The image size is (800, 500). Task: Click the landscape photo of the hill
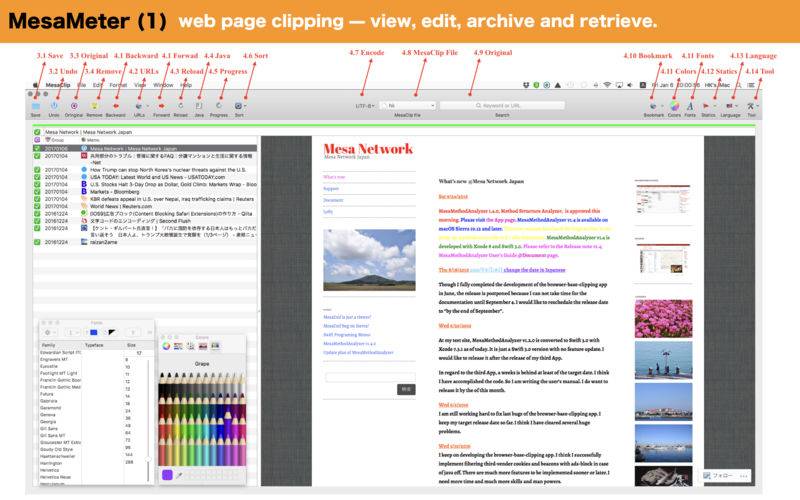[369, 260]
